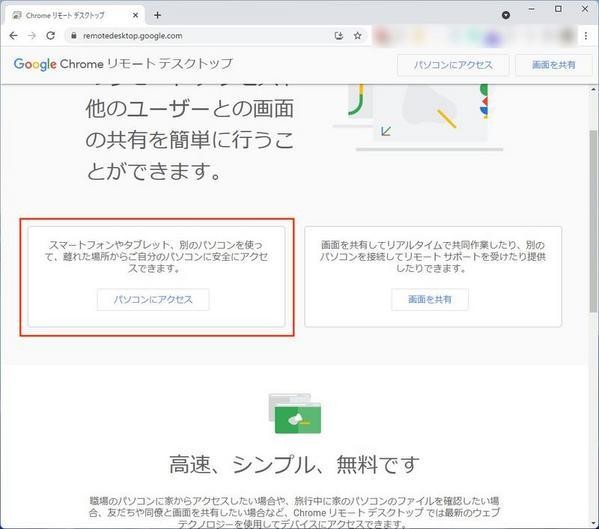This screenshot has height=529, width=599.
Task: Click the header パソコンにアクセス button
Action: [x=453, y=65]
